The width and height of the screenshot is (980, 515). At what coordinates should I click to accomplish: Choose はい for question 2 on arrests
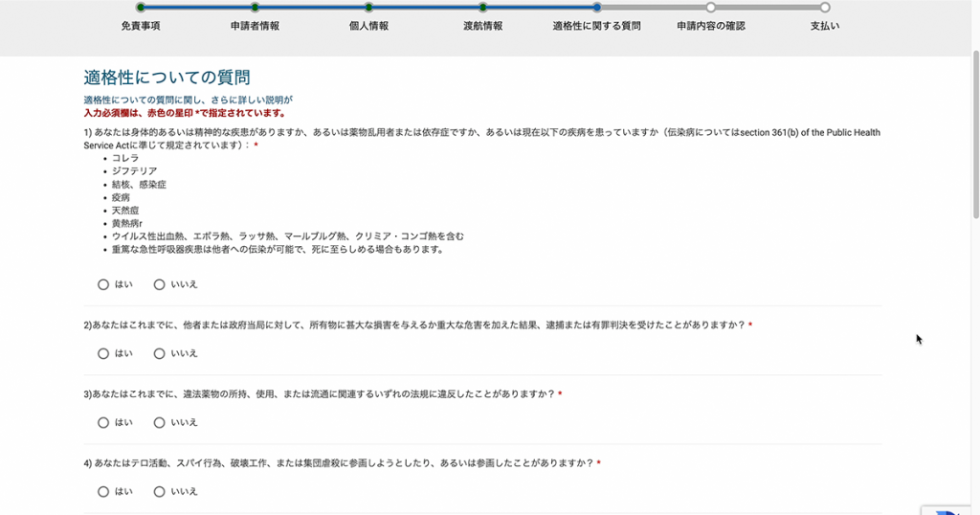[x=103, y=353]
